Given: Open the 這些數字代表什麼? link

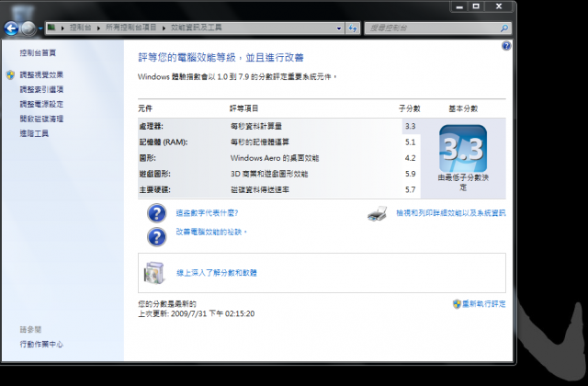Looking at the screenshot, I should [x=207, y=213].
